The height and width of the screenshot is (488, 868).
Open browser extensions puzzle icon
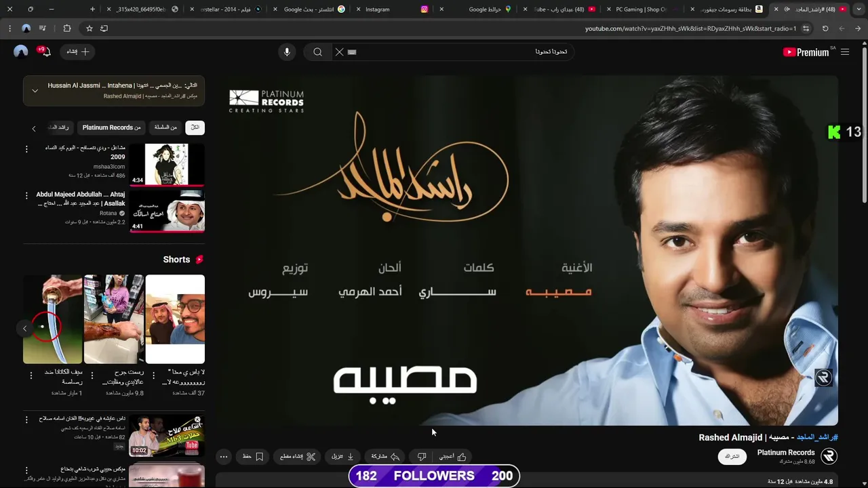(x=66, y=28)
